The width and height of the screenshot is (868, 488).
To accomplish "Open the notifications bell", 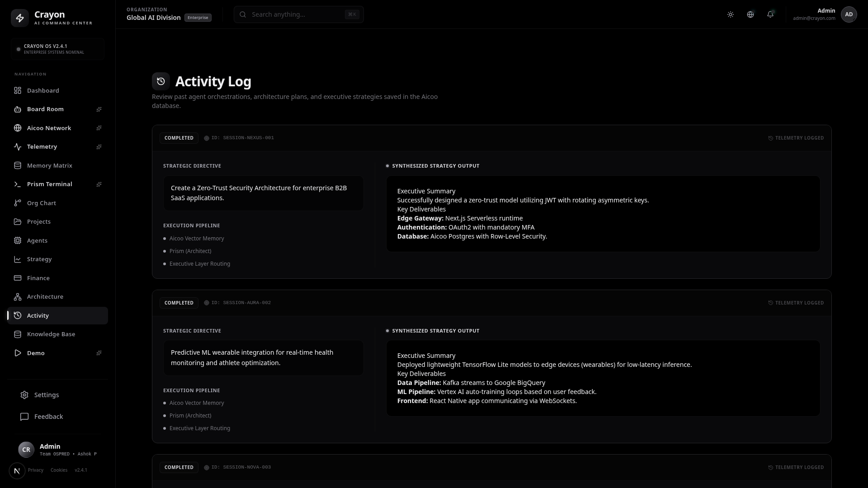I will [770, 14].
